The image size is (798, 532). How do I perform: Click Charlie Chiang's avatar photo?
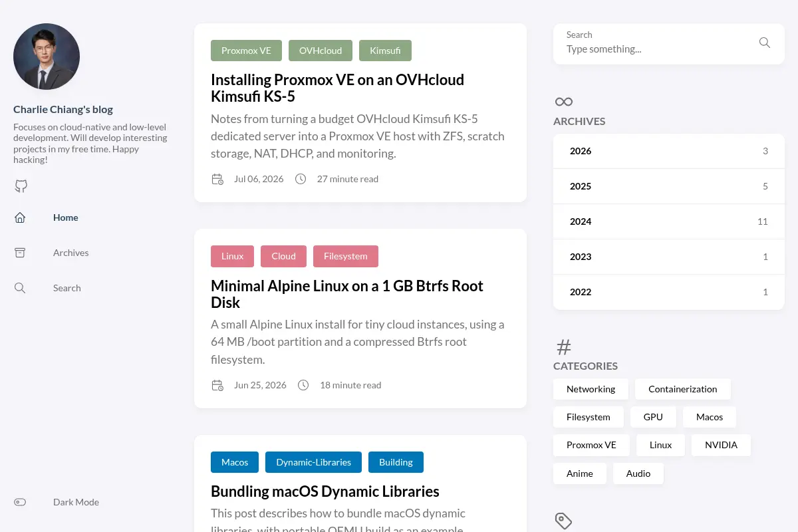click(x=47, y=57)
